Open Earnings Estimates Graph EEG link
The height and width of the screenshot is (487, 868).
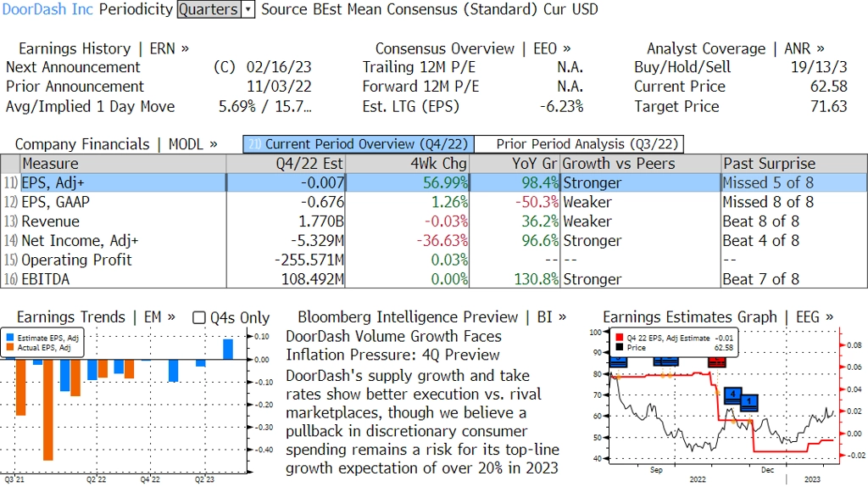718,317
